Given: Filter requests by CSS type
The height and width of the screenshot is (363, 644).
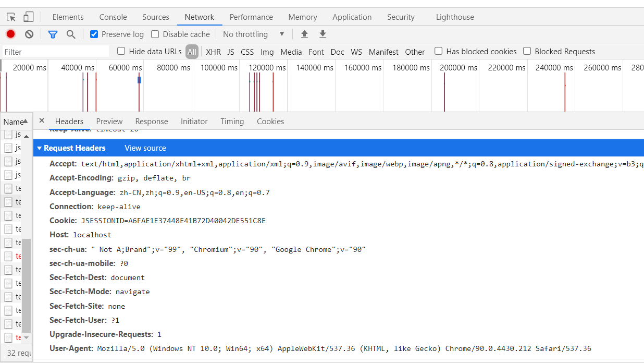Looking at the screenshot, I should click(x=247, y=52).
